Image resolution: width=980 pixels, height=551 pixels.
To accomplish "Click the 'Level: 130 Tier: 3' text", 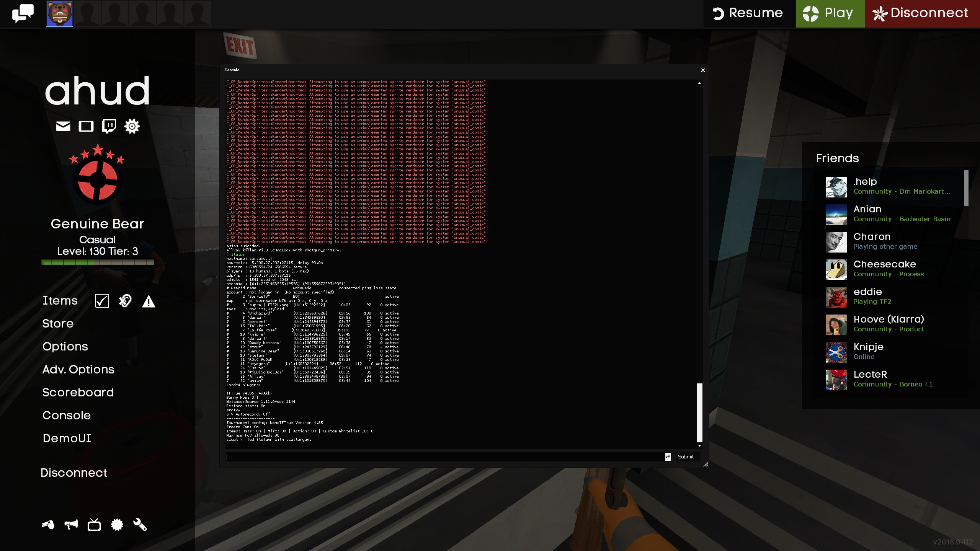I will click(98, 251).
